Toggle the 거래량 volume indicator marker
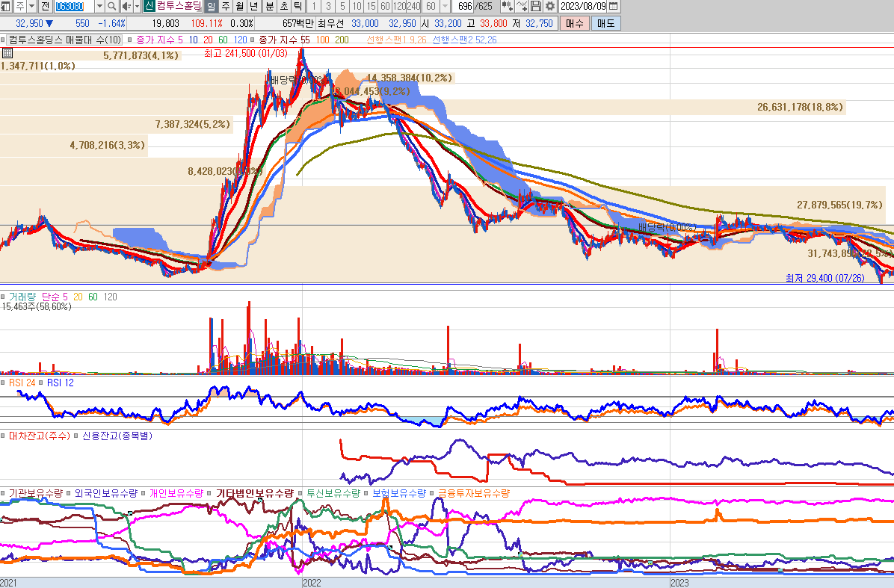Viewport: 894px width, 588px height. (4, 297)
